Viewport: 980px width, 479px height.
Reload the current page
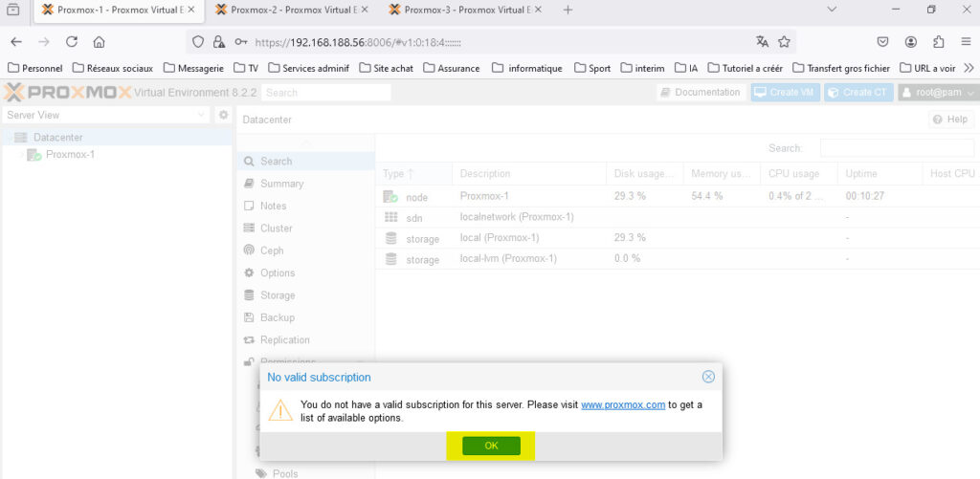[x=71, y=42]
